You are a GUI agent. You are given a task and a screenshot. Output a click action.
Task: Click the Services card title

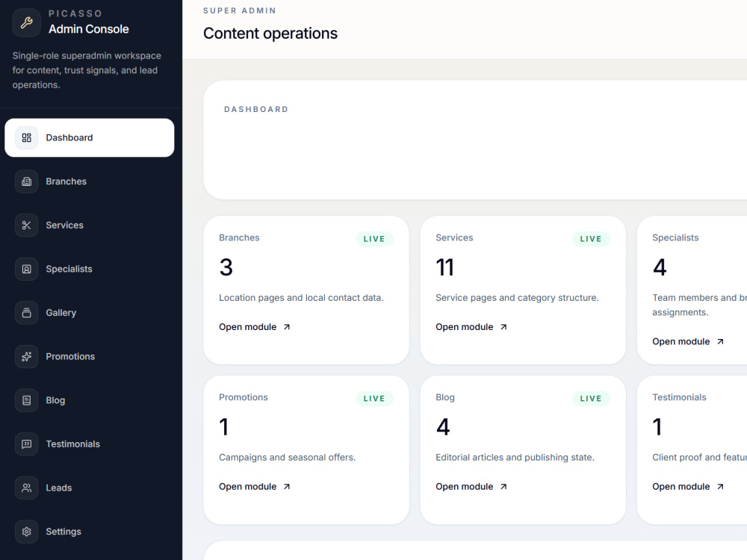click(454, 237)
